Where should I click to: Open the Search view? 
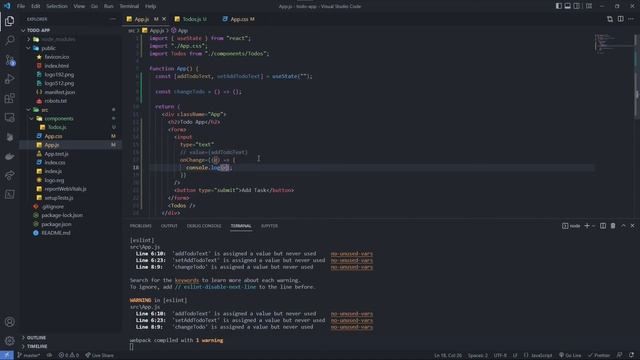coord(9,40)
